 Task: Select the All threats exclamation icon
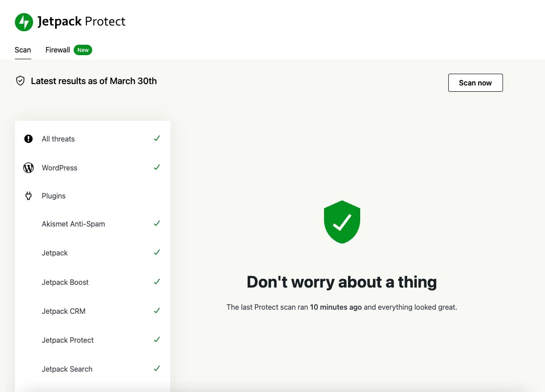[x=28, y=139]
